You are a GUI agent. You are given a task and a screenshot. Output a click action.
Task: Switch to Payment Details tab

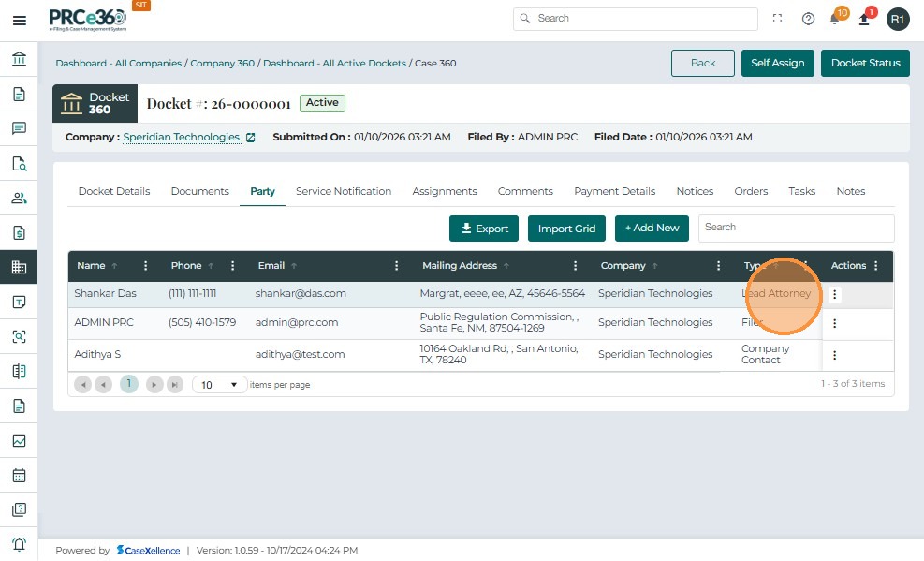(x=615, y=191)
